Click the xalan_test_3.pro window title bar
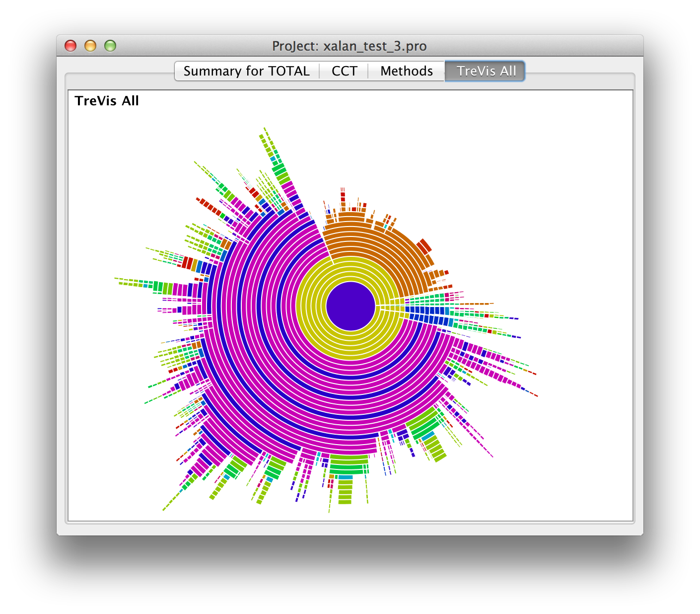 pyautogui.click(x=350, y=46)
